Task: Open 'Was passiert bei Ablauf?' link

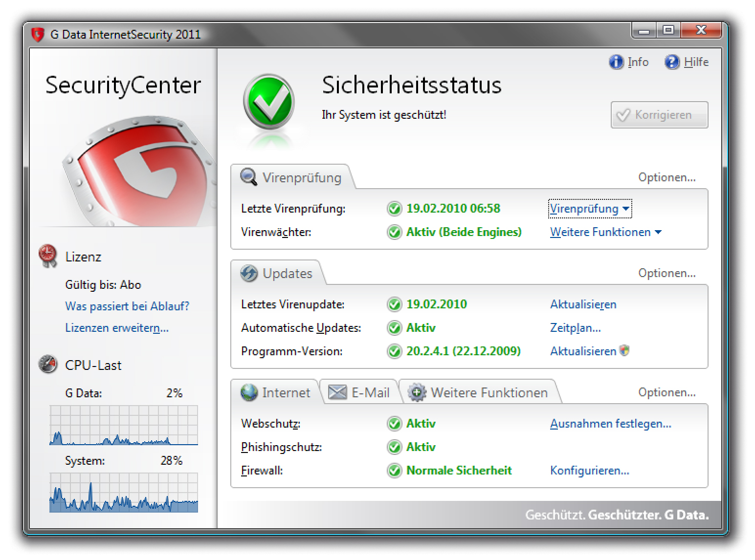Action: tap(127, 306)
